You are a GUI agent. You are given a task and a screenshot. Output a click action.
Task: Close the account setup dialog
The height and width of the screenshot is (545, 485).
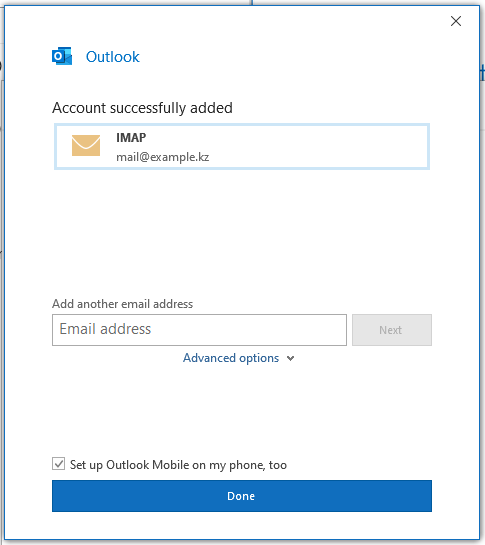[x=456, y=21]
